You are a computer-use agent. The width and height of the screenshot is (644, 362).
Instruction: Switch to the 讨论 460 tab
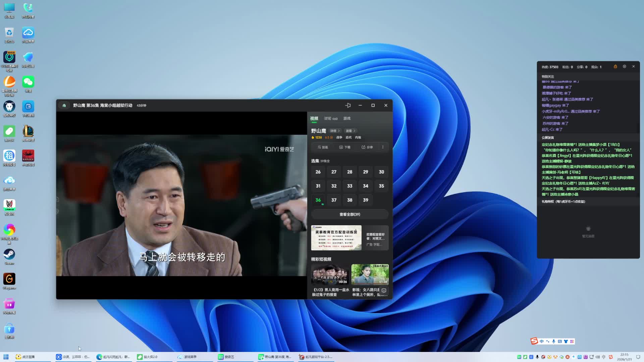point(330,119)
